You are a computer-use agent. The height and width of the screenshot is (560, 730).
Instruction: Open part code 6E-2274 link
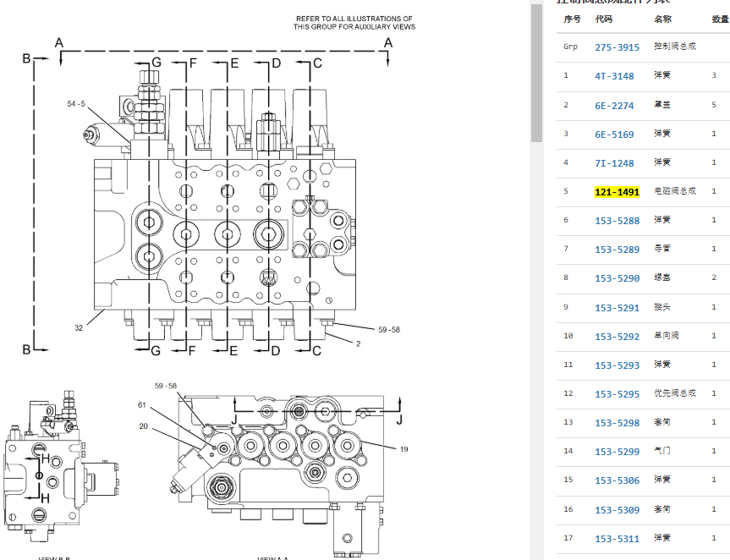point(614,106)
